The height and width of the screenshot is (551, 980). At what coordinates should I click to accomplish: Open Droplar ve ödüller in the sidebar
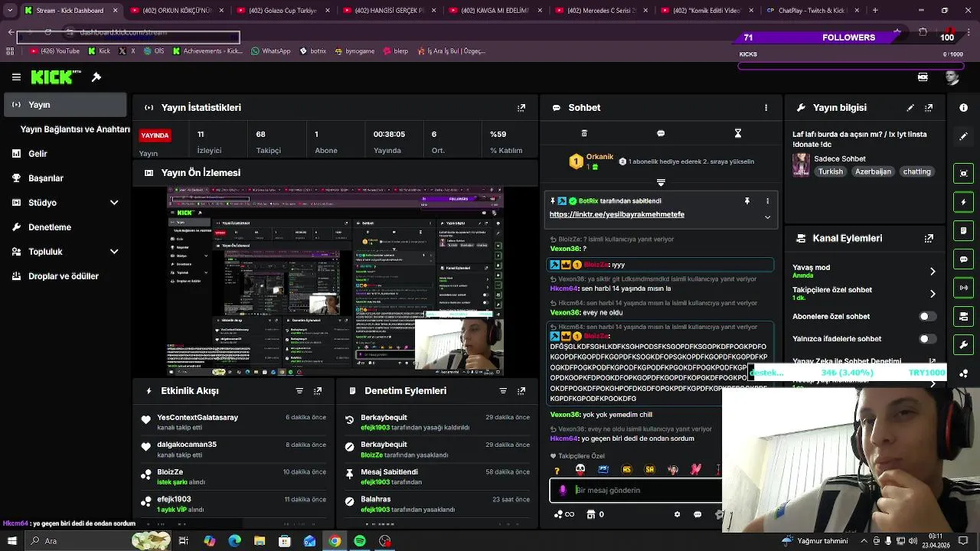tap(66, 276)
